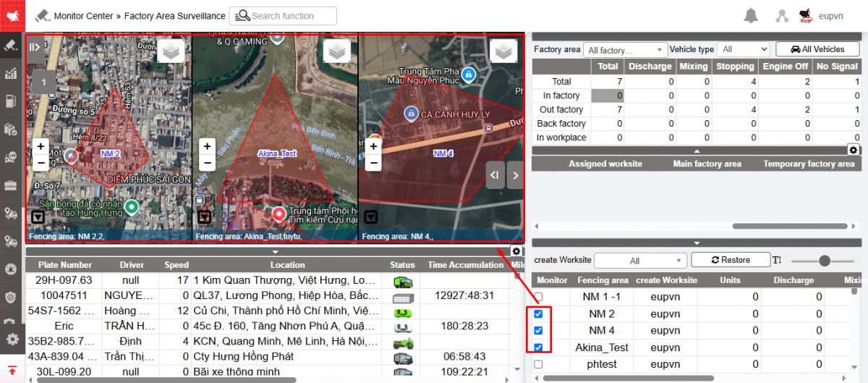Expand the create Worksite dropdown

(639, 261)
